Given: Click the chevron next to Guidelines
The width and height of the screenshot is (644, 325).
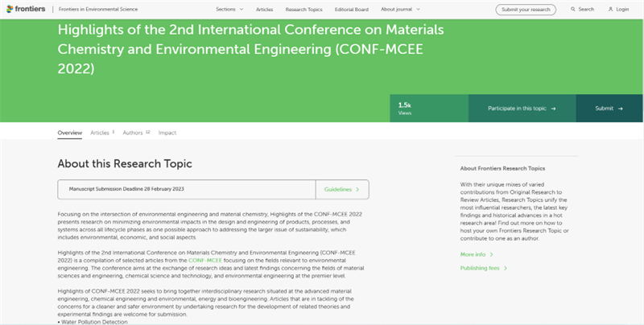Looking at the screenshot, I should 357,189.
